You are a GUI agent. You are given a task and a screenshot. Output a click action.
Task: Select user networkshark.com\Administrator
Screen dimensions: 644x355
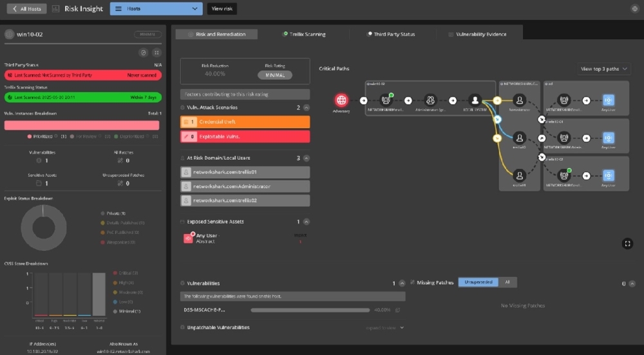(245, 187)
